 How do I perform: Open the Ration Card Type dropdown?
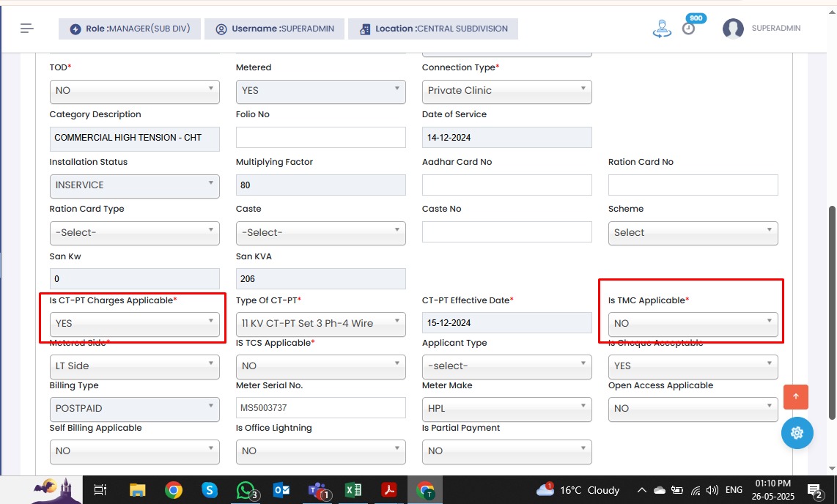coord(135,233)
